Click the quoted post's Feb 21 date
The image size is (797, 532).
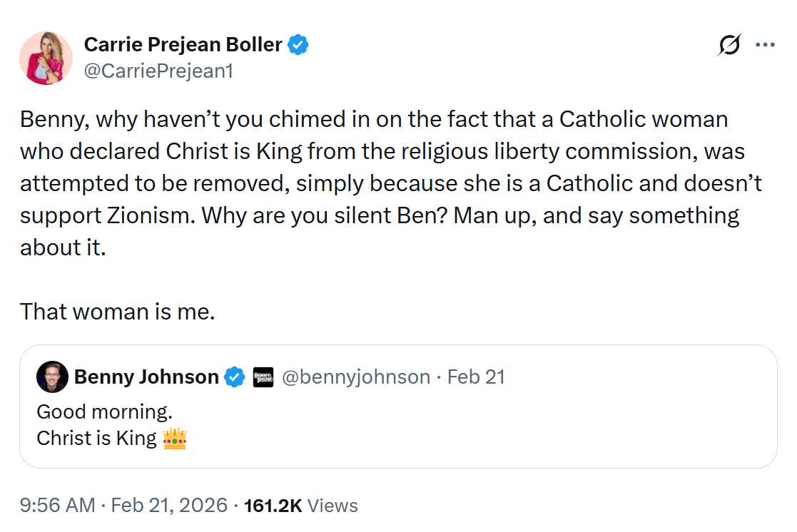(x=476, y=377)
